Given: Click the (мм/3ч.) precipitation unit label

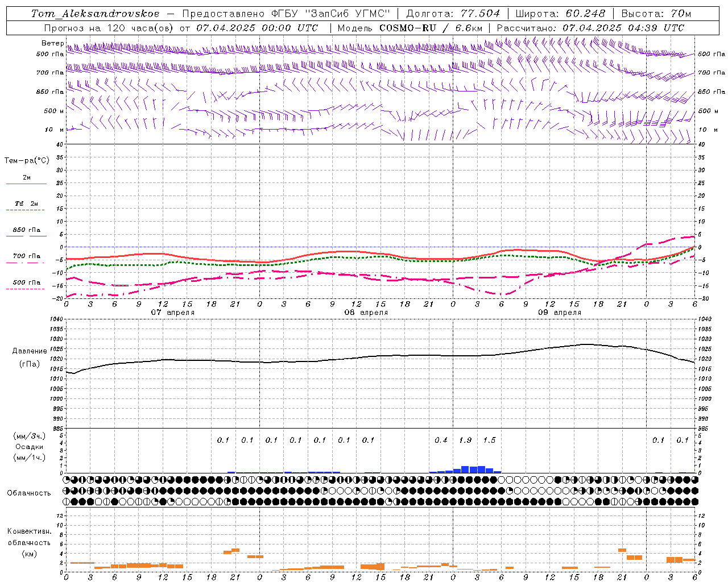Looking at the screenshot, I should coord(29,436).
